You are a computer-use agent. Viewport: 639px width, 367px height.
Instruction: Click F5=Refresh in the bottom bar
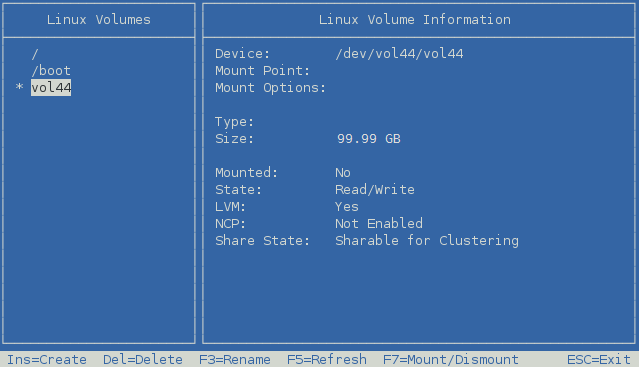[327, 360]
